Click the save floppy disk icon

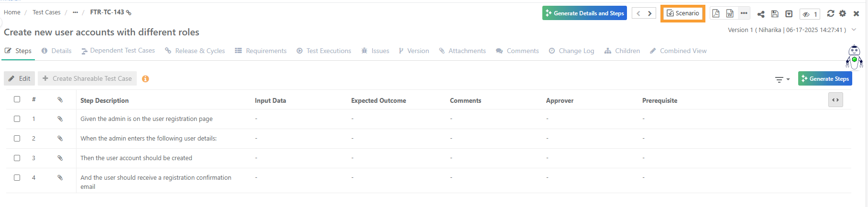coord(775,14)
